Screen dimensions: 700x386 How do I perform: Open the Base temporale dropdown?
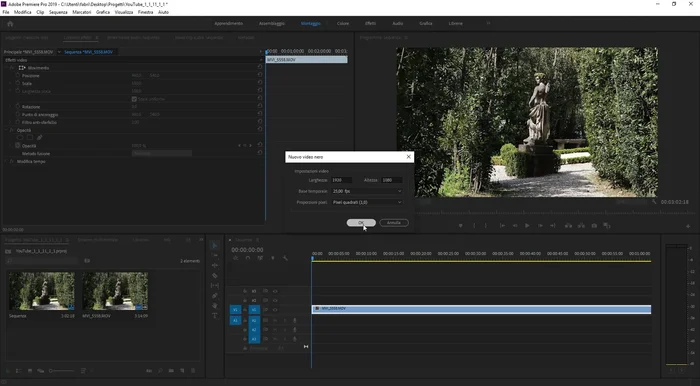click(x=367, y=191)
